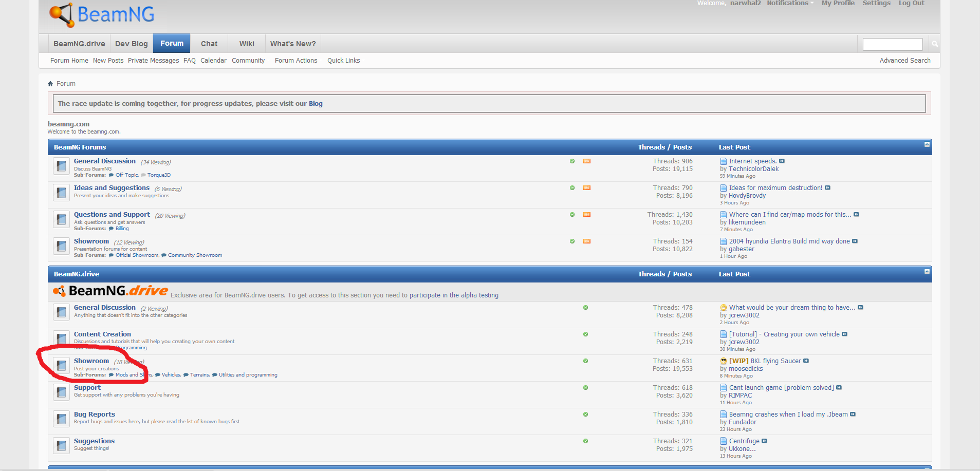Open the Terrains sub-forum

point(199,375)
